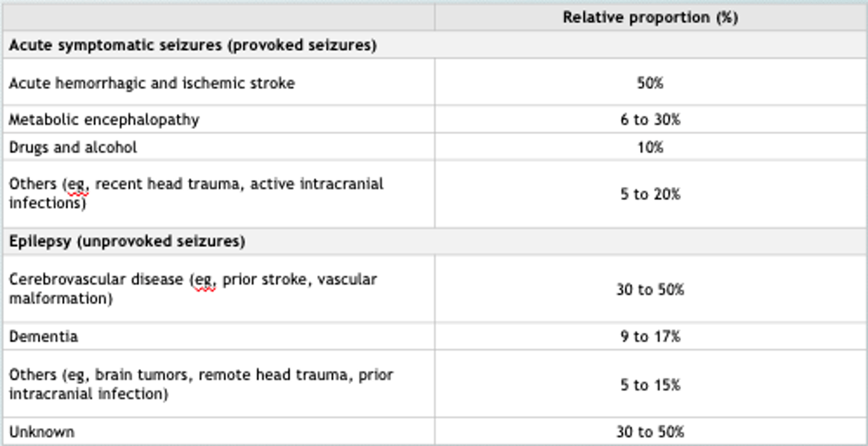Select the 10% value for drugs and alcohol
Screen dimensions: 868x446
[650, 147]
